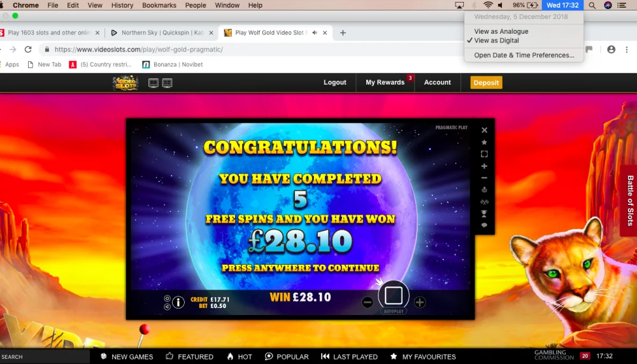Click the Gambling Commission logo

(554, 355)
